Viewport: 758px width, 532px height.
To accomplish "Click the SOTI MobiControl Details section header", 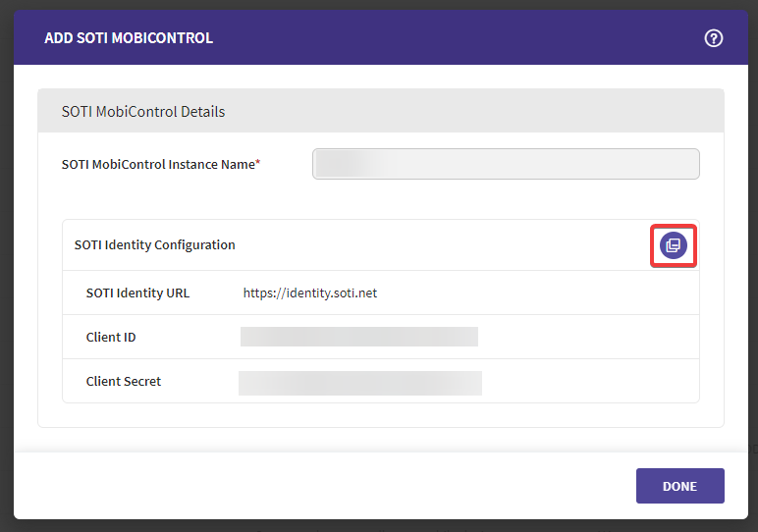I will point(143,112).
